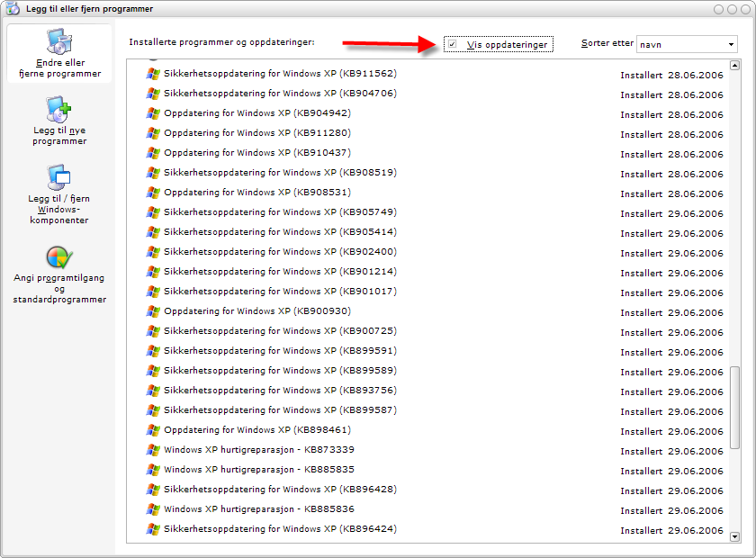Click icon beside Sikkerhetsoppdatering KB901017

click(x=153, y=292)
